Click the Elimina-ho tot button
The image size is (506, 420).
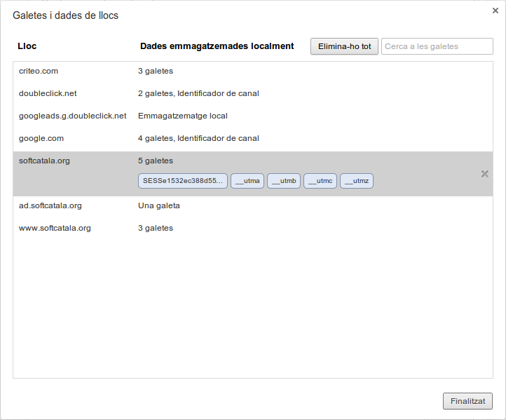[344, 46]
